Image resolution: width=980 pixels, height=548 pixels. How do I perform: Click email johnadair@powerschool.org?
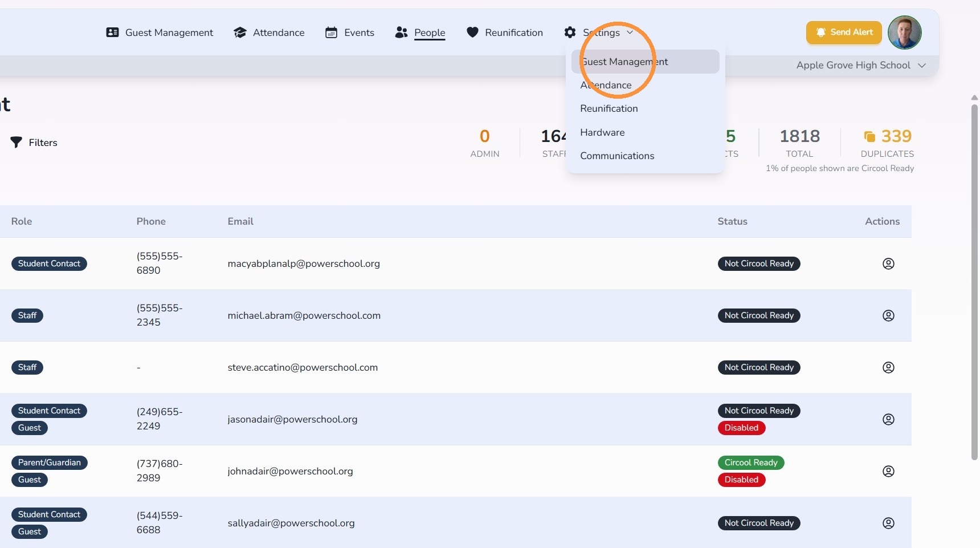(x=290, y=471)
